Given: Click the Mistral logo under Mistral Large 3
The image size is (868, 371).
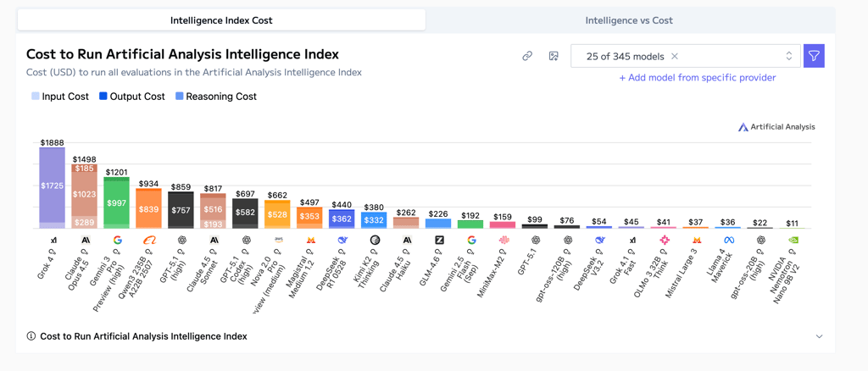Looking at the screenshot, I should coord(697,240).
